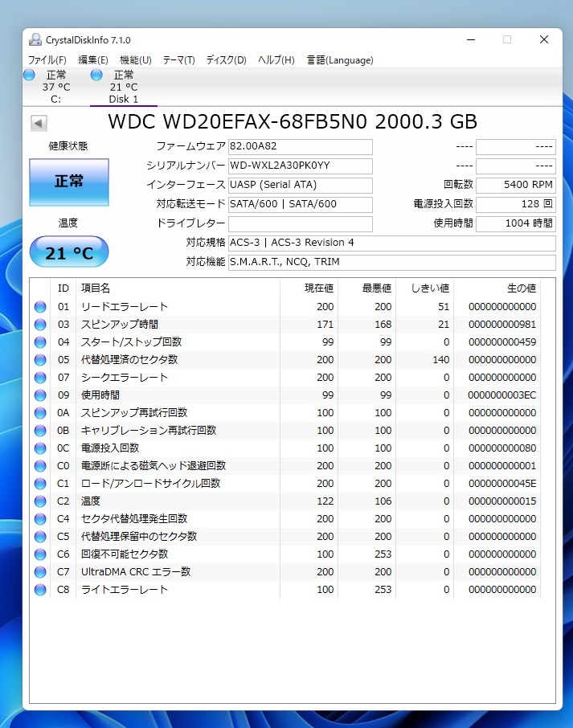This screenshot has width=573, height=728.
Task: Click status orb for ID C2 温度
Action: pos(40,501)
